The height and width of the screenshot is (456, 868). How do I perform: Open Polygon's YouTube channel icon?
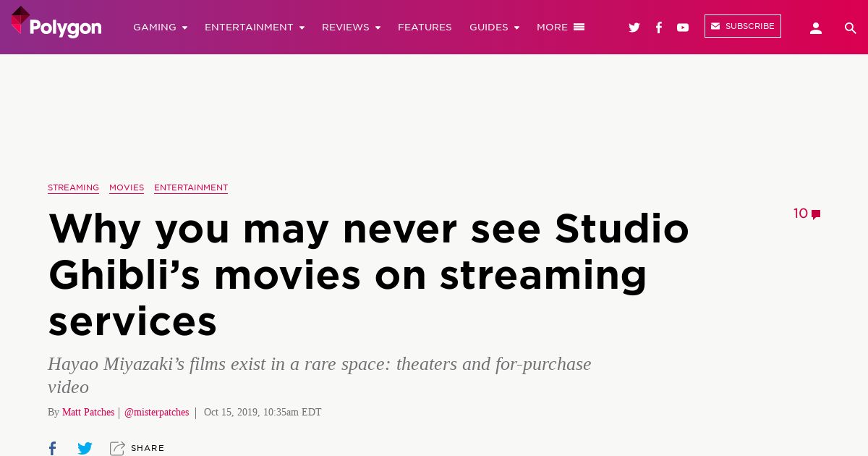pos(683,28)
